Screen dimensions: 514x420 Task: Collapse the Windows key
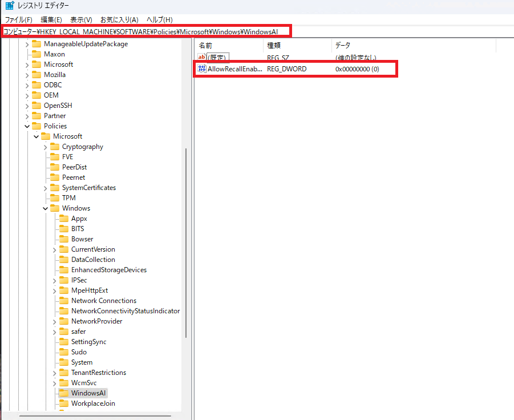click(x=46, y=208)
